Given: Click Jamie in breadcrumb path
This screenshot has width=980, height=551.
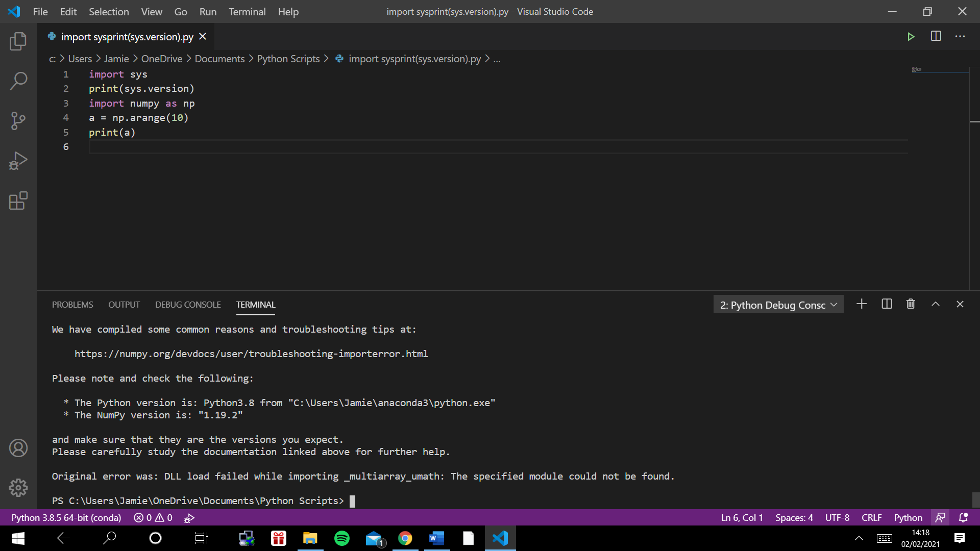Looking at the screenshot, I should pyautogui.click(x=116, y=59).
